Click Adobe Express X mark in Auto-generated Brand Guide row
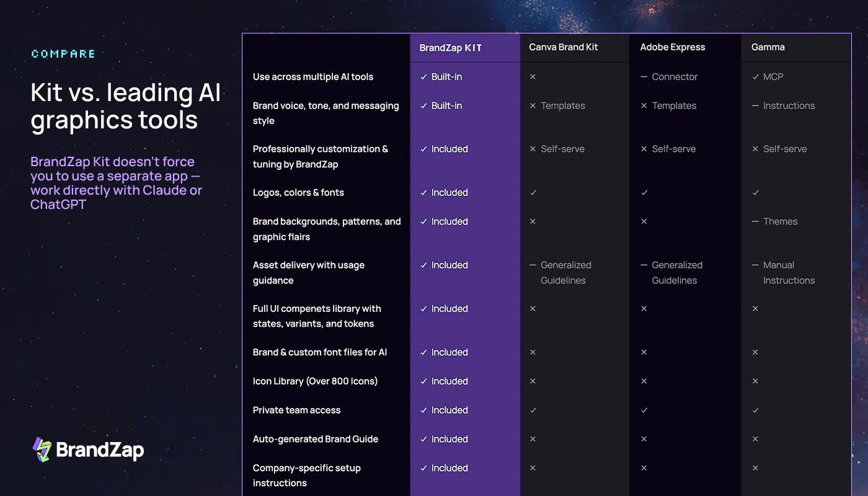Viewport: 868px width, 496px height. tap(644, 439)
